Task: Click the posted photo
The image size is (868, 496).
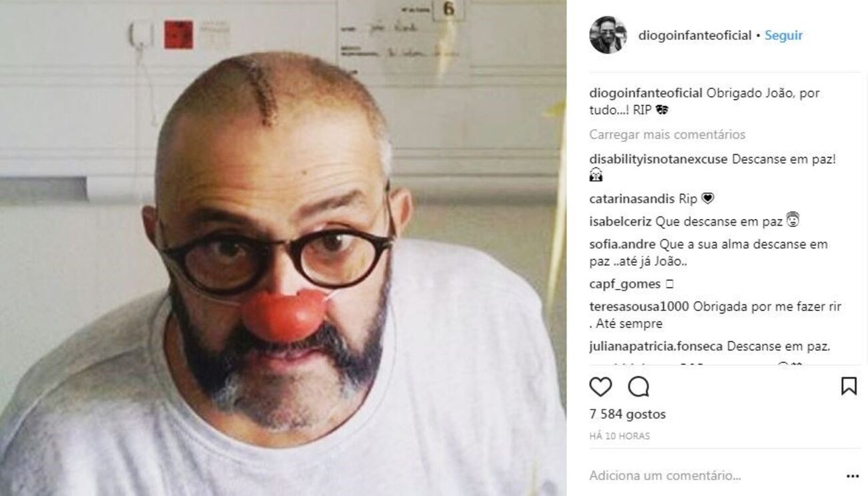Action: click(283, 248)
